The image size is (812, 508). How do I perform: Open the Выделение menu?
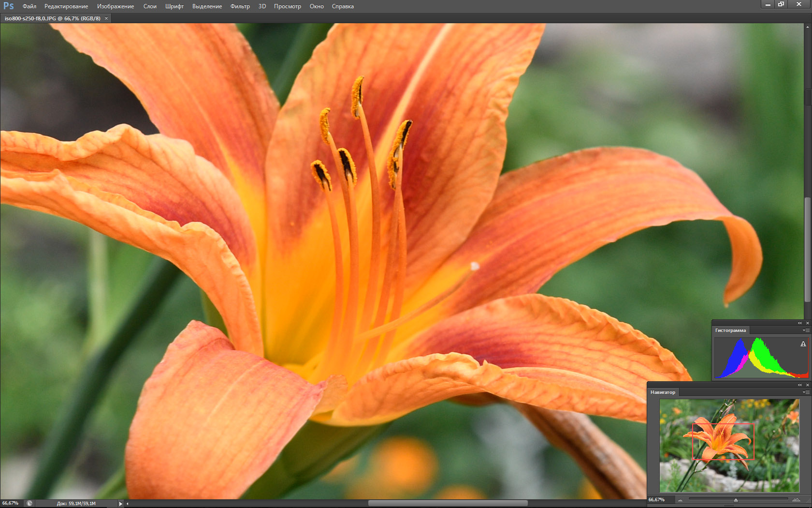pyautogui.click(x=207, y=6)
